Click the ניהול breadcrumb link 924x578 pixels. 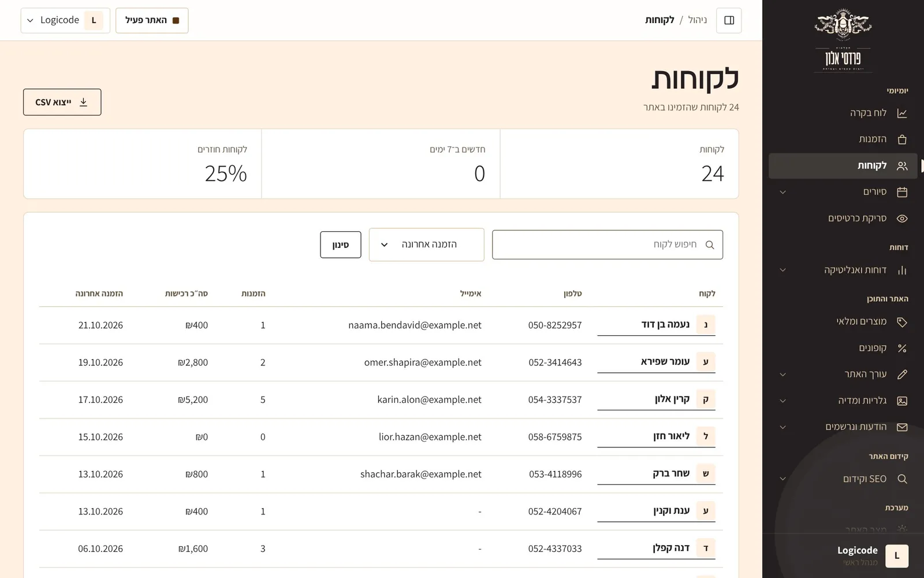[x=697, y=20]
